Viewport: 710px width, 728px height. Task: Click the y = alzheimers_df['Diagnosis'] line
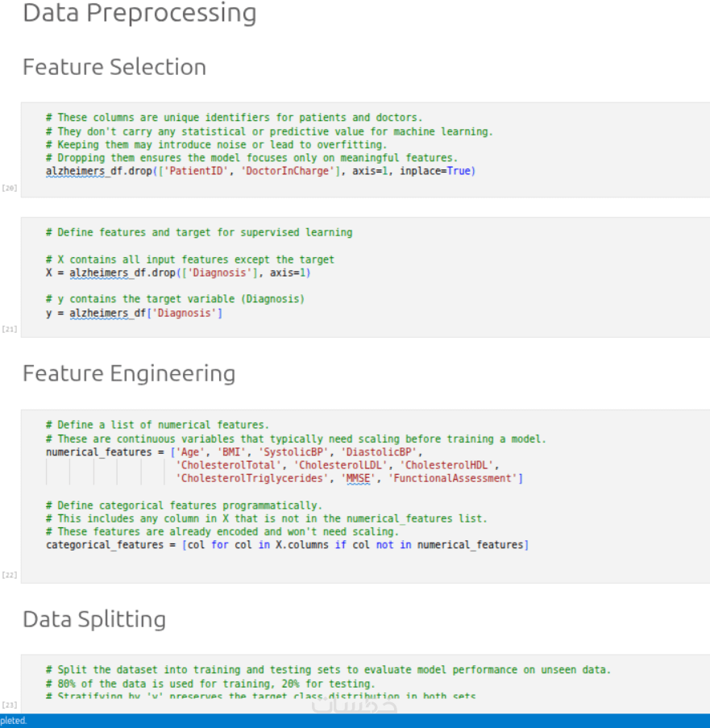pyautogui.click(x=134, y=313)
